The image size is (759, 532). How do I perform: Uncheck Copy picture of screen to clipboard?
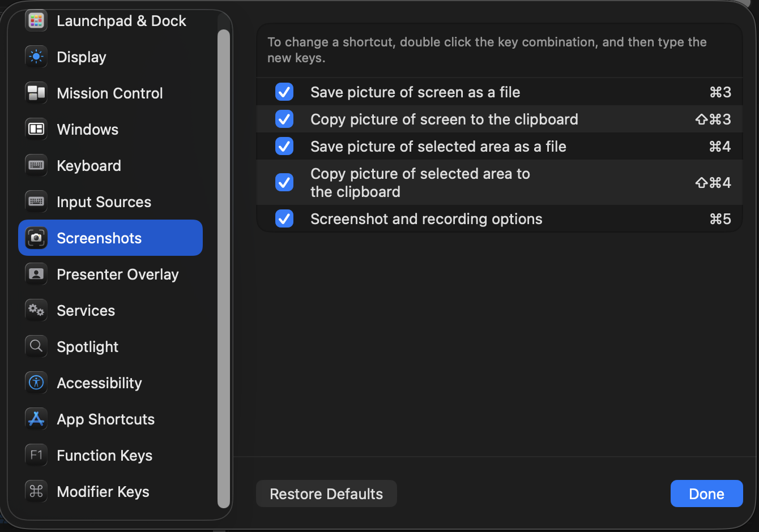pyautogui.click(x=284, y=119)
